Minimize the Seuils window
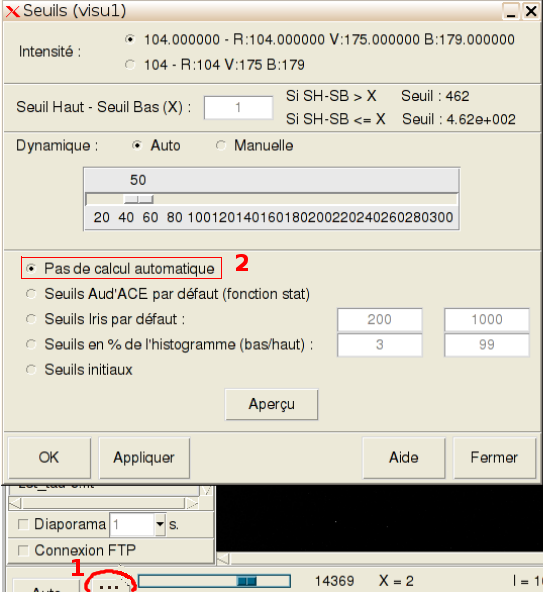The image size is (543, 592). pos(511,12)
